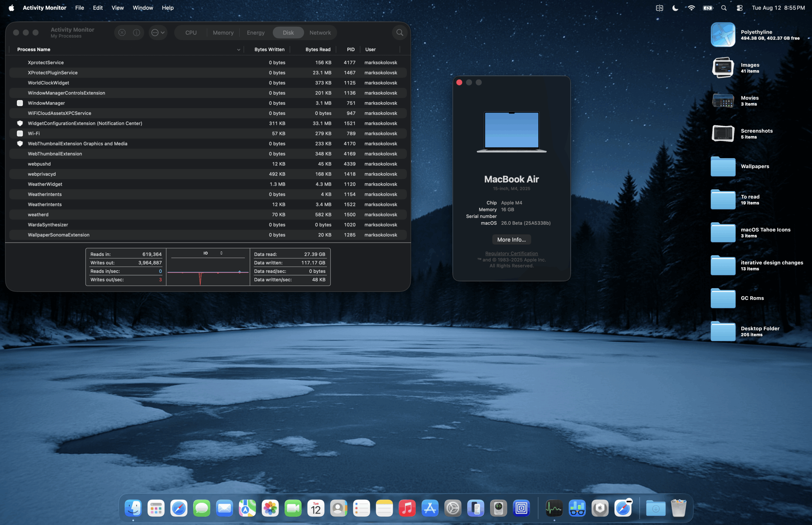Screen dimensions: 812x525
Task: Click the Finder icon in Dock
Action: point(133,508)
